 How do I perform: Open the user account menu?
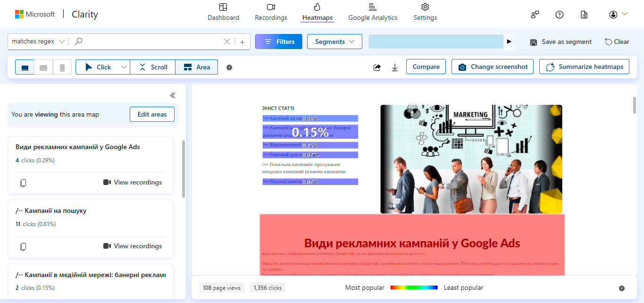[x=618, y=15]
